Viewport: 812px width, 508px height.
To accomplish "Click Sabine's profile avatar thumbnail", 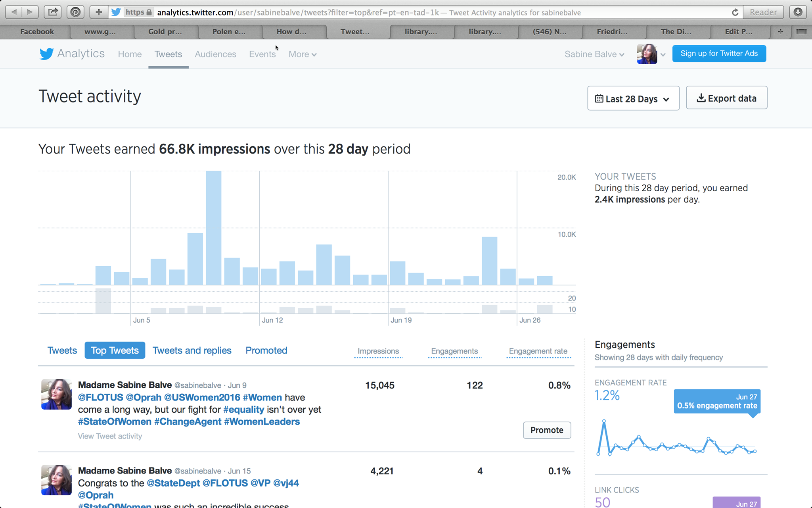I will [x=646, y=54].
